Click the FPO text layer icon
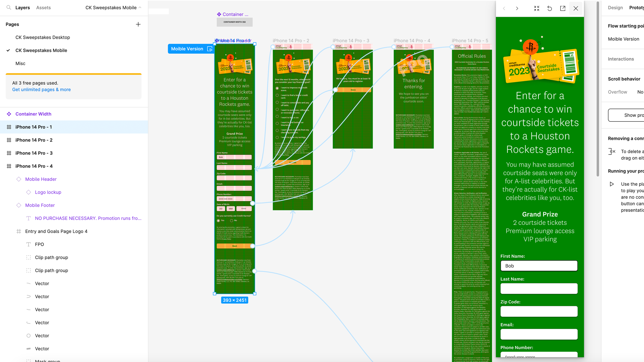The image size is (644, 362). tap(29, 244)
